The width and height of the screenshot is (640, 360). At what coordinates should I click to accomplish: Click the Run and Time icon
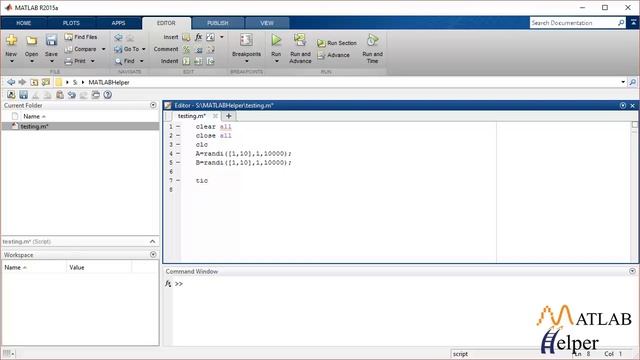click(x=372, y=40)
